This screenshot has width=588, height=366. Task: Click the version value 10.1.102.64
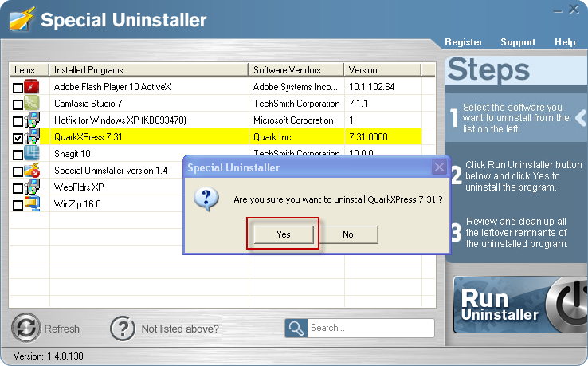tap(371, 87)
